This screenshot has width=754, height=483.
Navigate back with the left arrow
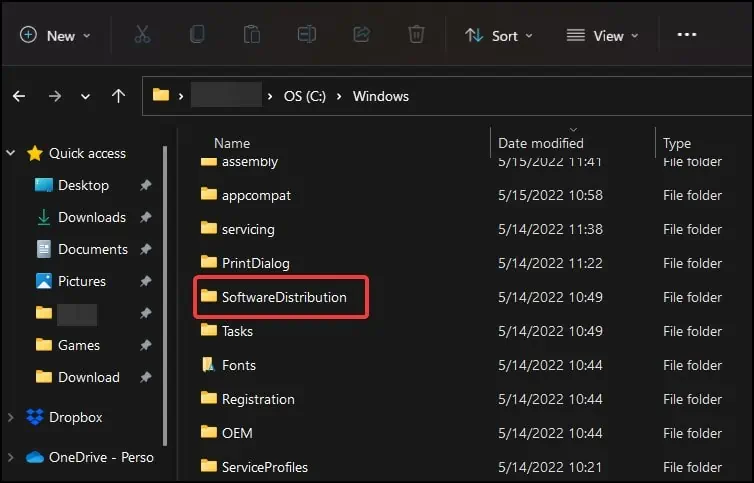tap(19, 96)
